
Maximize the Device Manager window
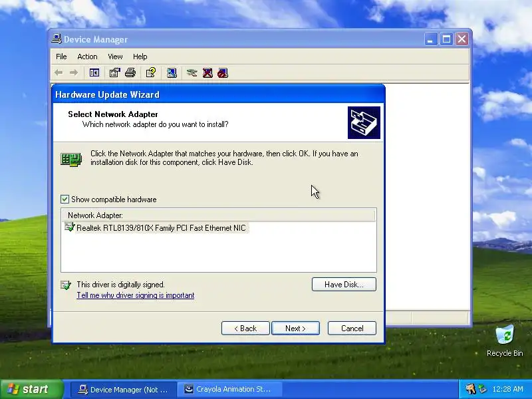[x=446, y=39]
